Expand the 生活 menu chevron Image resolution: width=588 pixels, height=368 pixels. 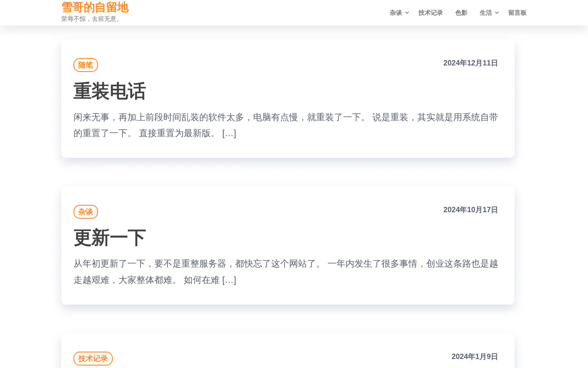coord(497,13)
